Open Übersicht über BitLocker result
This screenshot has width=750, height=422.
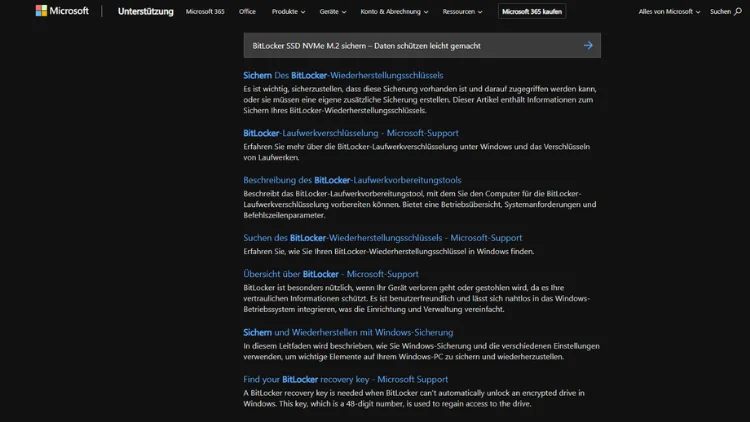tap(330, 274)
